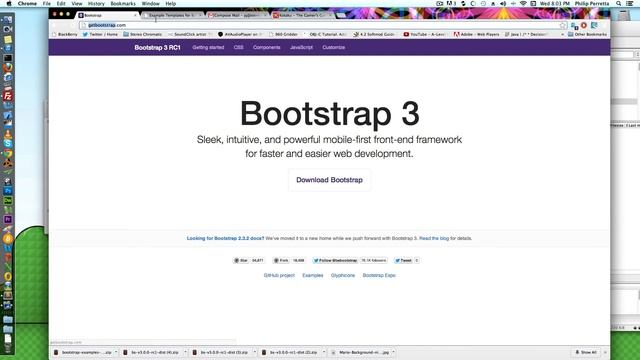Open the File menu
This screenshot has width=640, height=360.
tap(47, 3)
